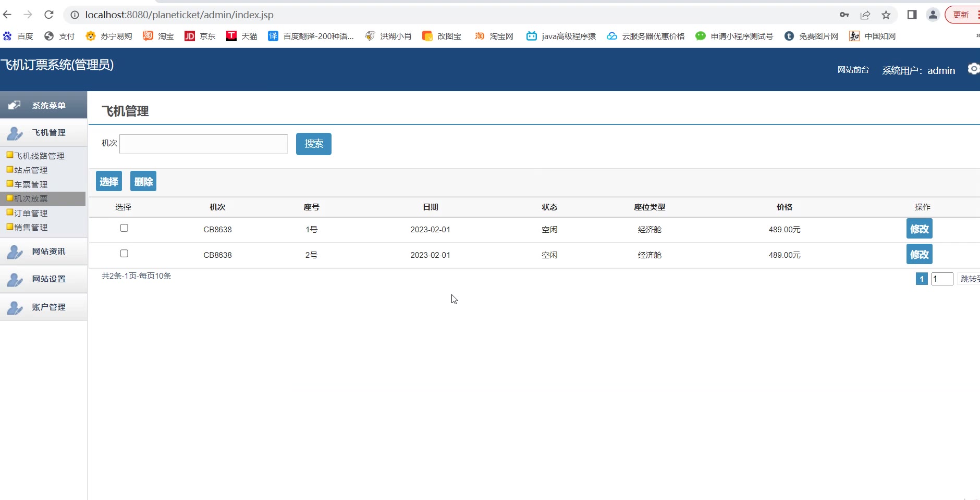Bookmark this page with star icon

pos(886,15)
